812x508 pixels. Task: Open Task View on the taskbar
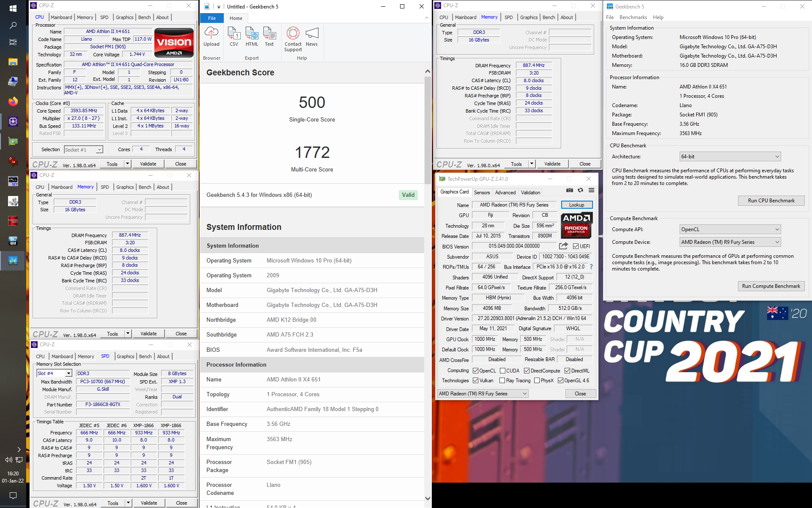(13, 42)
